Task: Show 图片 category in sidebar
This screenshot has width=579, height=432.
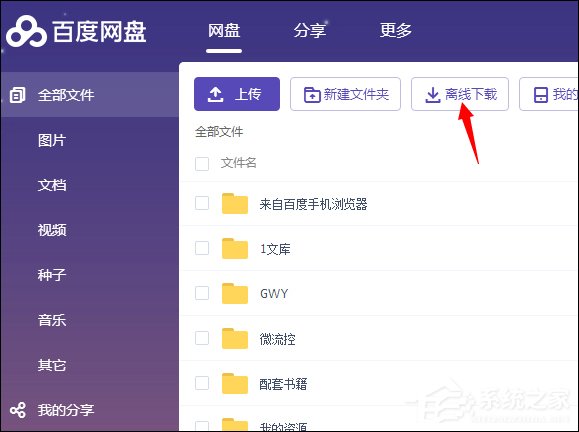Action: tap(52, 140)
